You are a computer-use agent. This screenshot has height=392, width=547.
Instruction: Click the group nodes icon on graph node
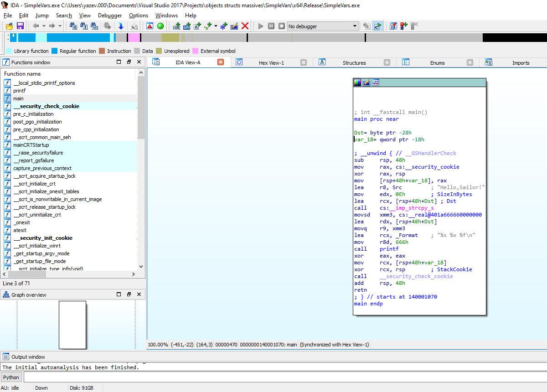[x=376, y=83]
